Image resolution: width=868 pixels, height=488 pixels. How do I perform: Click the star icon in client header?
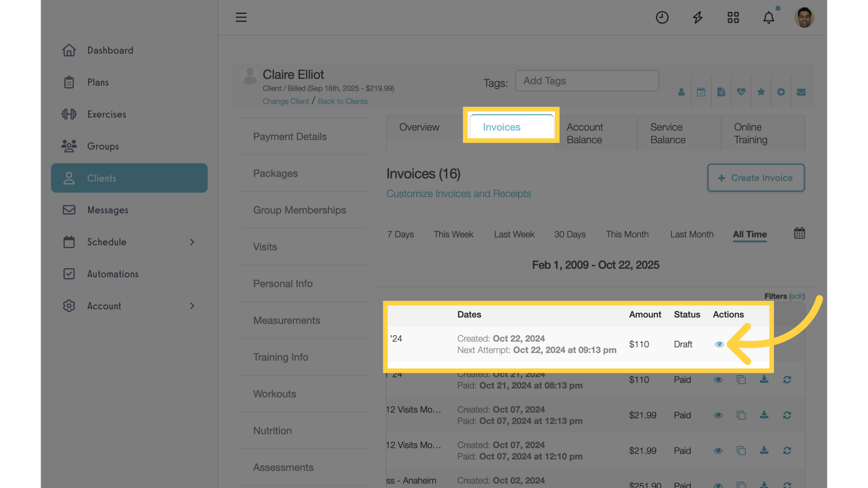click(x=761, y=92)
